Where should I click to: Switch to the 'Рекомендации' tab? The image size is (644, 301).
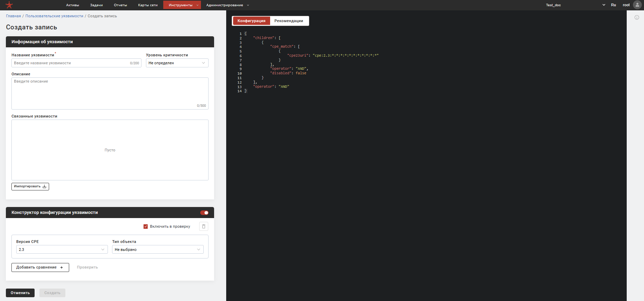pyautogui.click(x=288, y=21)
